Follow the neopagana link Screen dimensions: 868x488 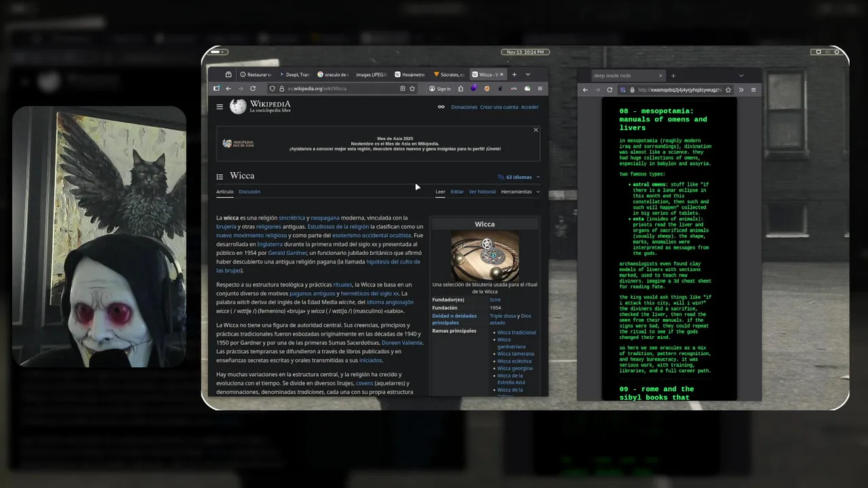pyautogui.click(x=325, y=218)
